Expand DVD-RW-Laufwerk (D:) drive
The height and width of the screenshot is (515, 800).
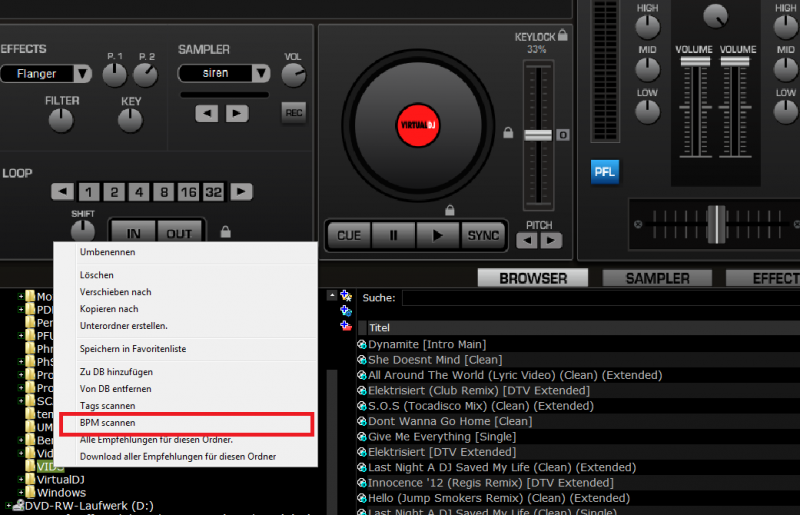(x=9, y=506)
